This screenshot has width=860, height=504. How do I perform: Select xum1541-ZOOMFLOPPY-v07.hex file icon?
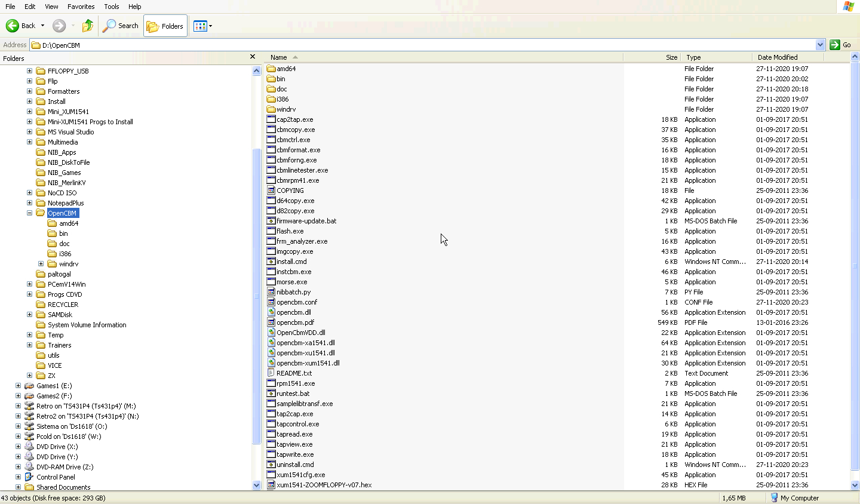(x=271, y=485)
